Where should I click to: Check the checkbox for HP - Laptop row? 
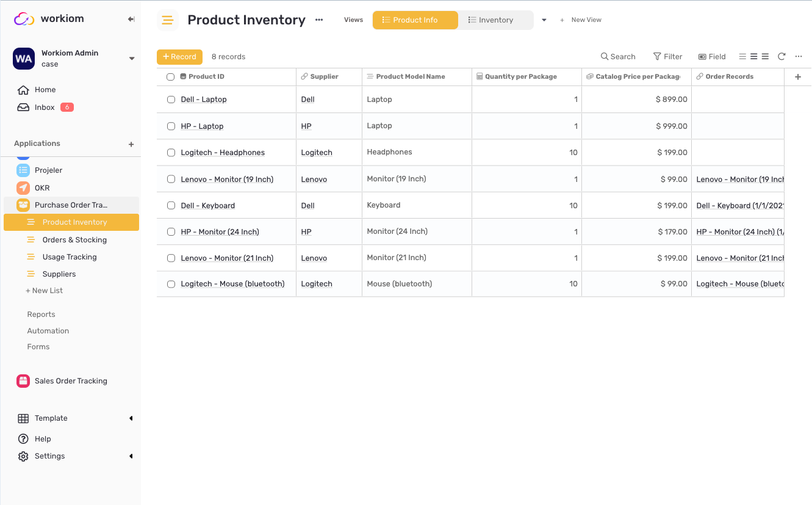tap(171, 126)
